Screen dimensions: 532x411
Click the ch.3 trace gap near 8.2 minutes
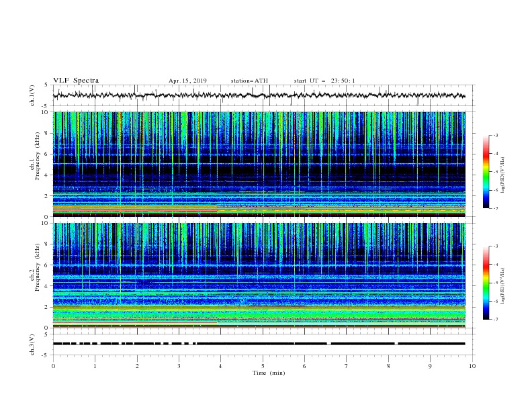396,344
